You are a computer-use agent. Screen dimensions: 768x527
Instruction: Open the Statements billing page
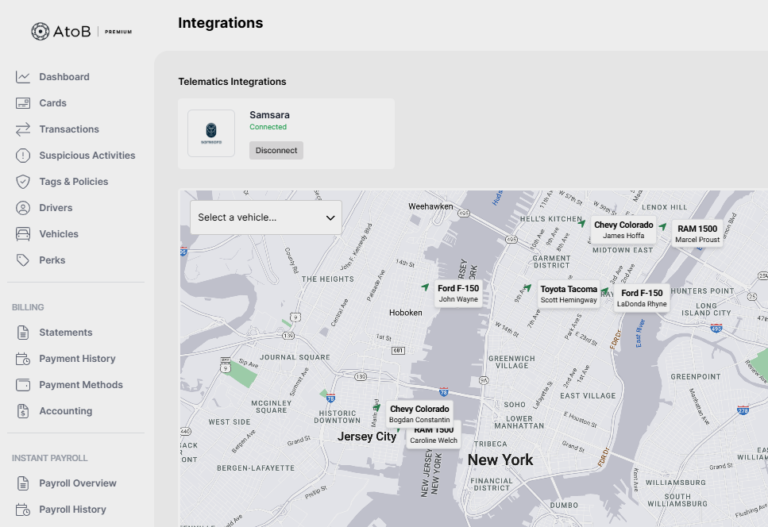pyautogui.click(x=65, y=332)
